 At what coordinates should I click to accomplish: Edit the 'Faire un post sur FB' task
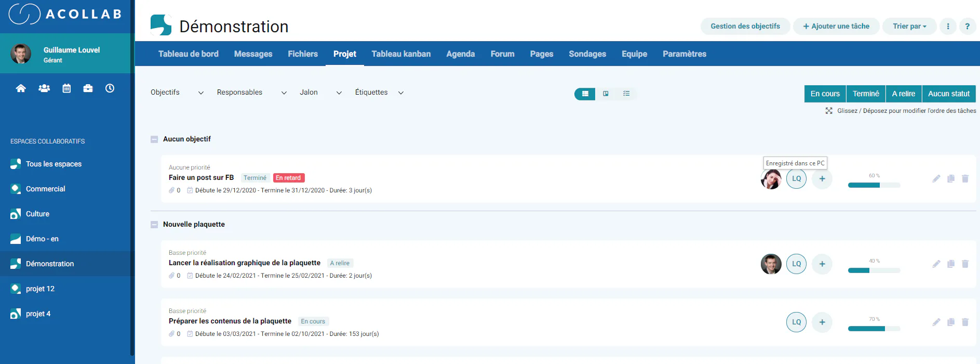coord(936,178)
